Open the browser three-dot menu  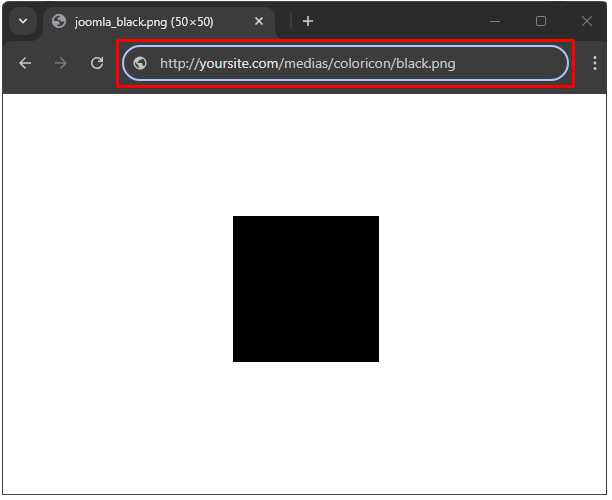[595, 63]
